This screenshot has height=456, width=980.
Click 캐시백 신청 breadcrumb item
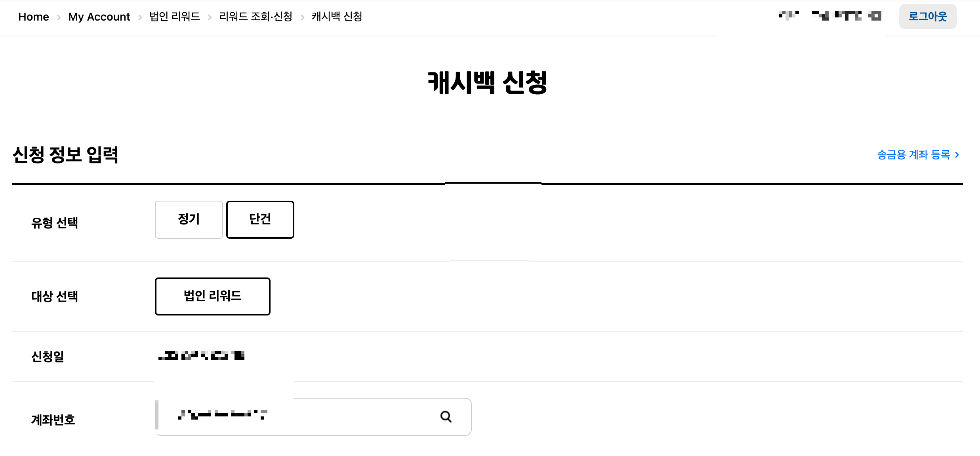click(337, 17)
